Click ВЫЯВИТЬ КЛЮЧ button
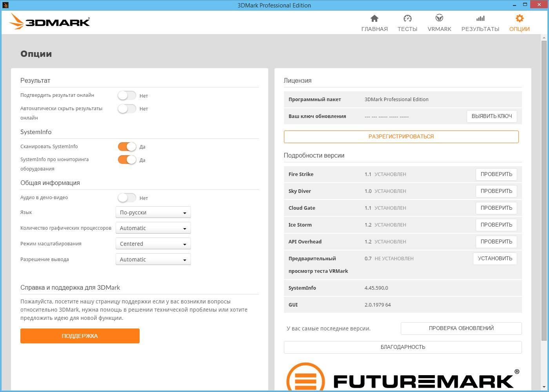 pyautogui.click(x=492, y=116)
